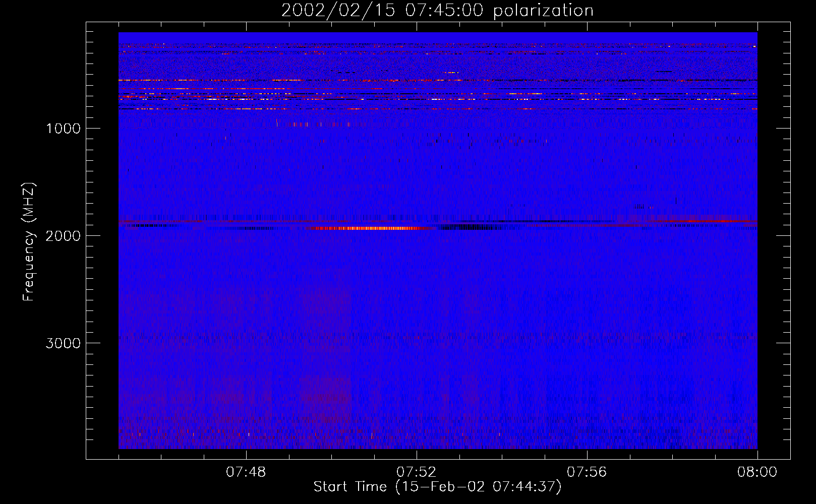The width and height of the screenshot is (816, 504).
Task: Click the 1000 frequency tick label
Action: pyautogui.click(x=63, y=129)
